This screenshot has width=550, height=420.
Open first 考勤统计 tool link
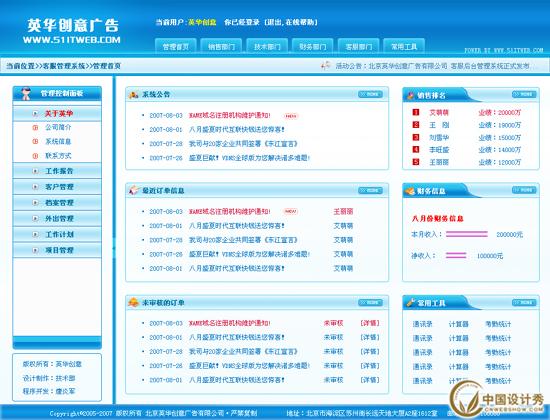pos(498,324)
